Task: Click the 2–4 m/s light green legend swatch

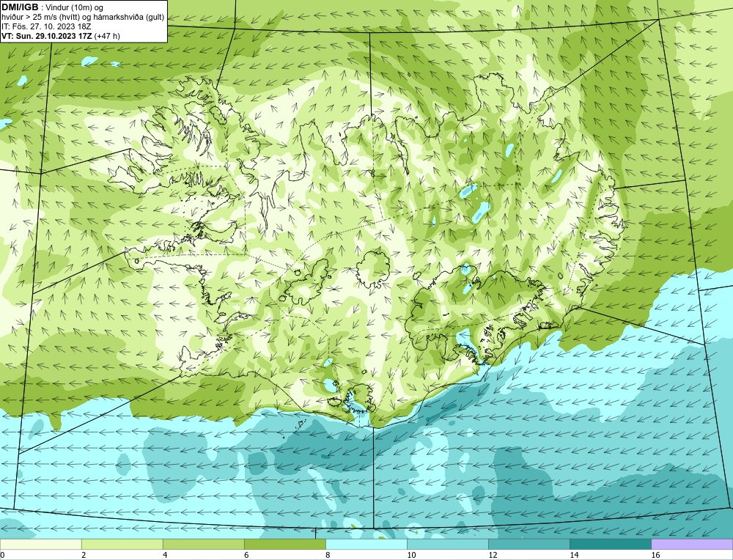Action: point(122,544)
